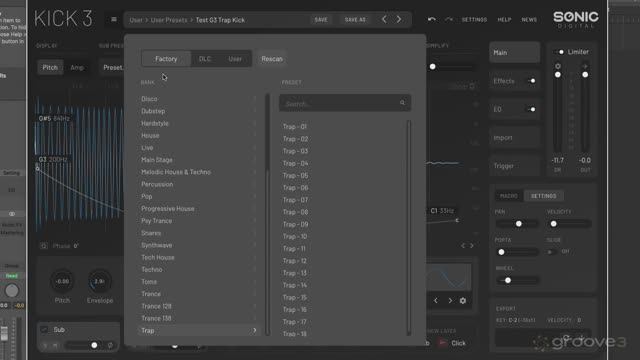Click the Velocity slider handle
The image size is (640, 360).
pos(553,224)
